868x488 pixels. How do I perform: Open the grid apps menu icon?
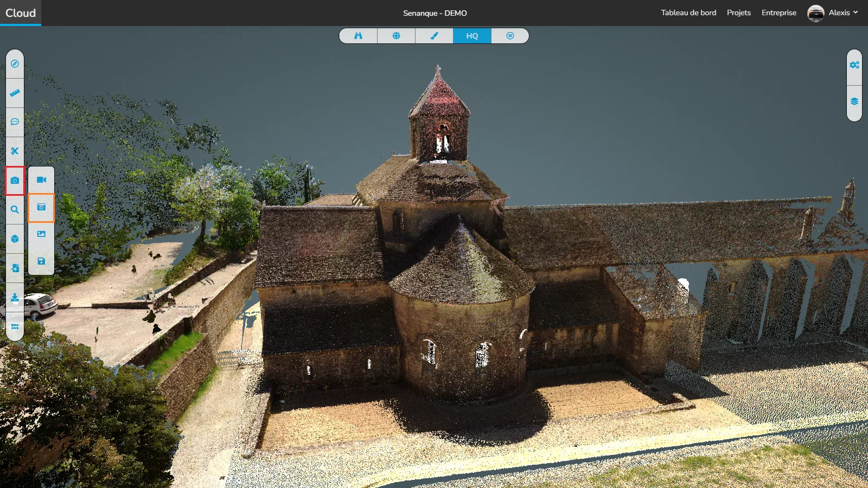(15, 326)
